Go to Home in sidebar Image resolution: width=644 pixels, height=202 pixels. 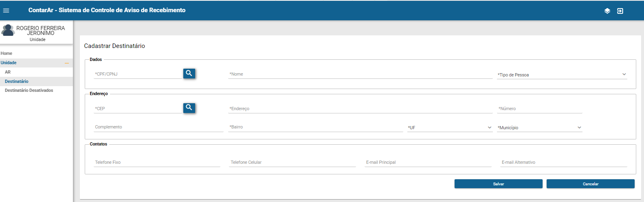pos(7,53)
